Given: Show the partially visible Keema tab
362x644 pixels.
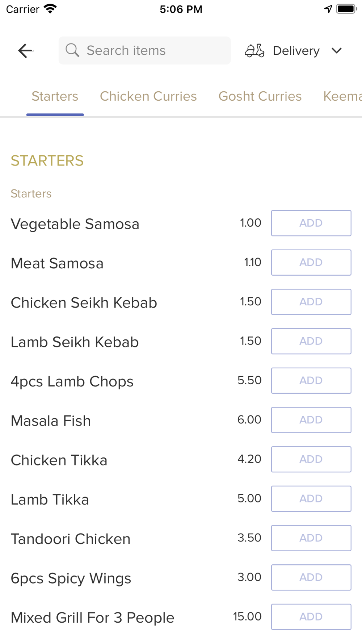Looking at the screenshot, I should (x=342, y=96).
